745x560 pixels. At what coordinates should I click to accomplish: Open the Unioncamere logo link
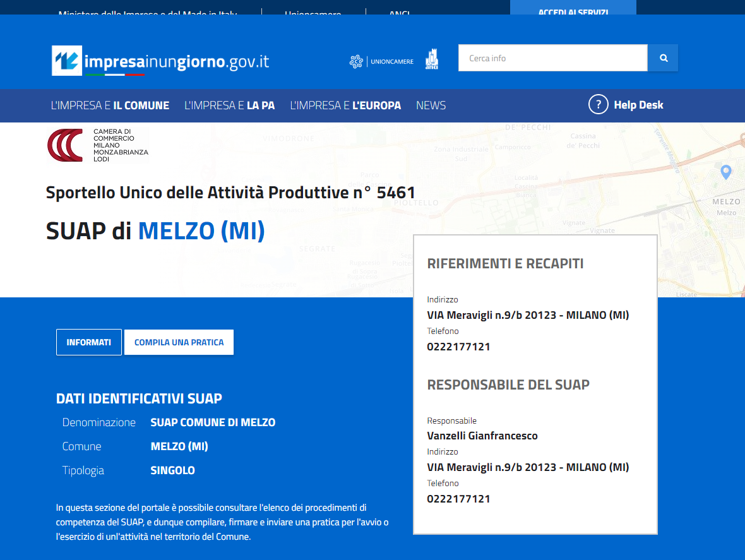(381, 61)
